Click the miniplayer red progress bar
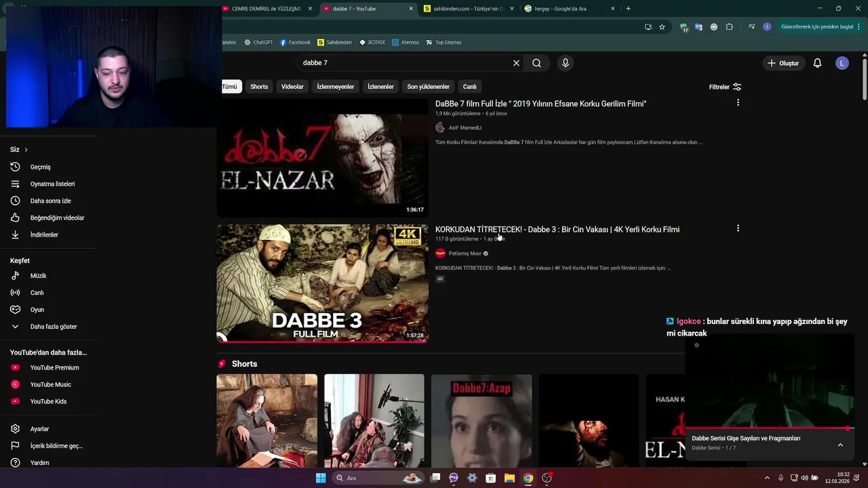This screenshot has height=488, width=868. point(770,428)
